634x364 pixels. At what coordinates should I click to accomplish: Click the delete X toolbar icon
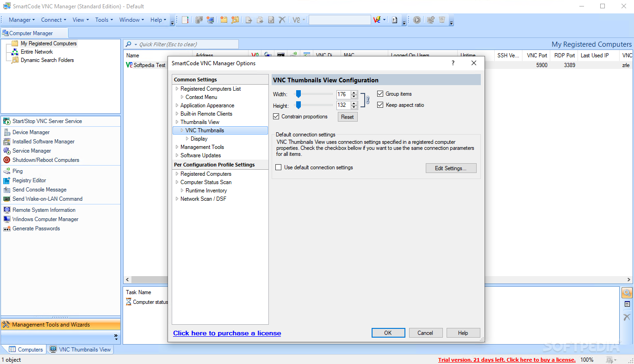point(282,20)
